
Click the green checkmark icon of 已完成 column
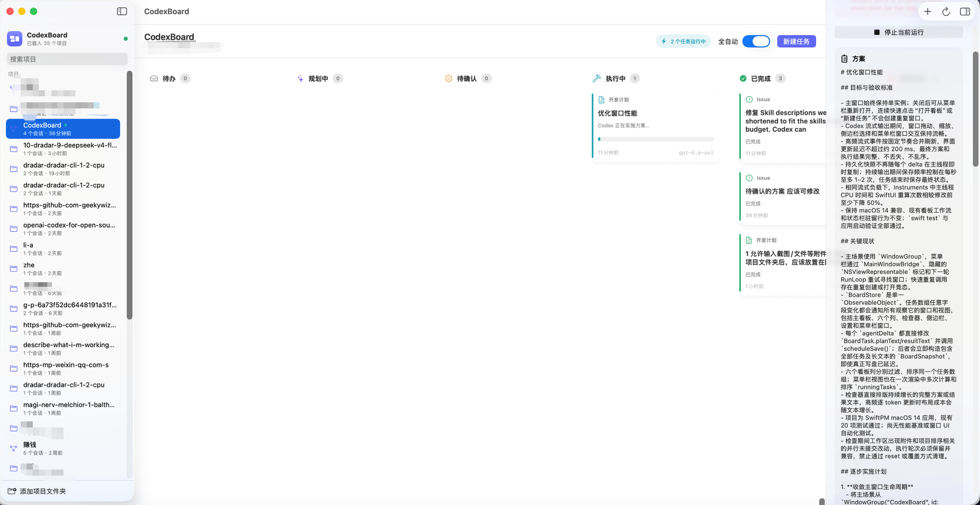pyautogui.click(x=743, y=79)
